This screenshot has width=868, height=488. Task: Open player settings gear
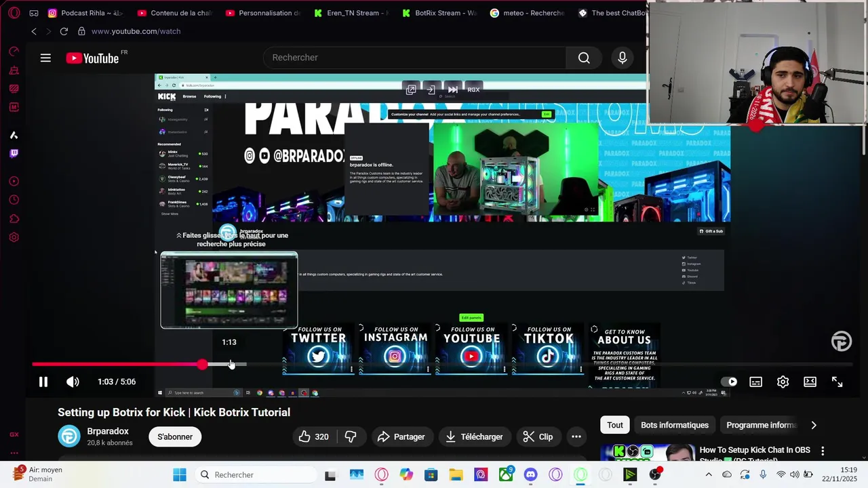pos(783,382)
